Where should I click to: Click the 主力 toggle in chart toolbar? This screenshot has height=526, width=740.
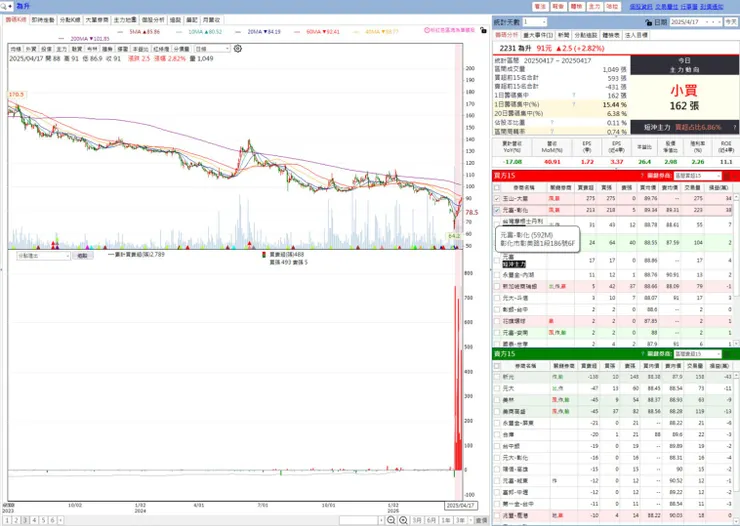pos(61,49)
